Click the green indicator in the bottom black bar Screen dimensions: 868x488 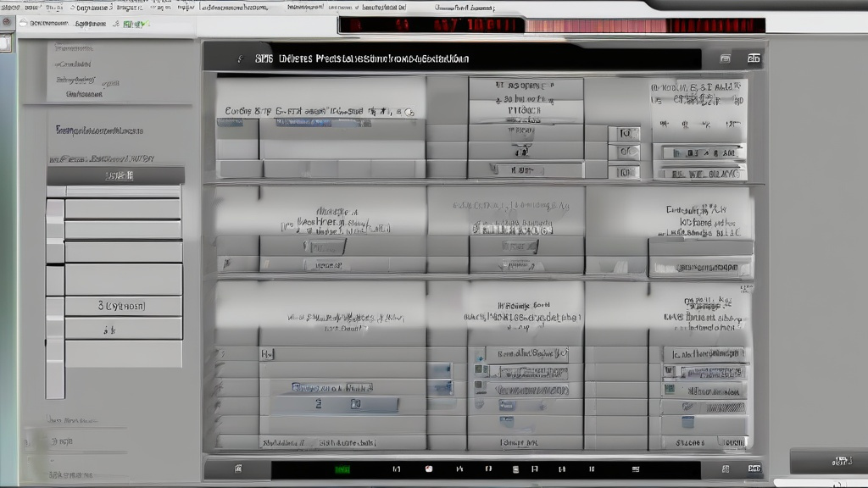pyautogui.click(x=342, y=469)
